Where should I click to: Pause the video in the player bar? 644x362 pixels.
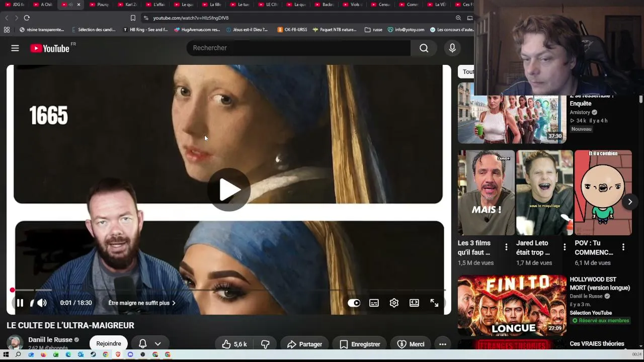coord(20,303)
